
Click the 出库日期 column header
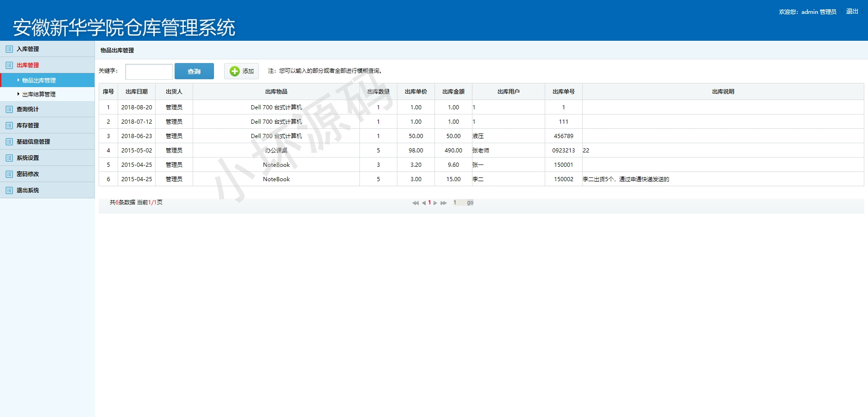137,92
